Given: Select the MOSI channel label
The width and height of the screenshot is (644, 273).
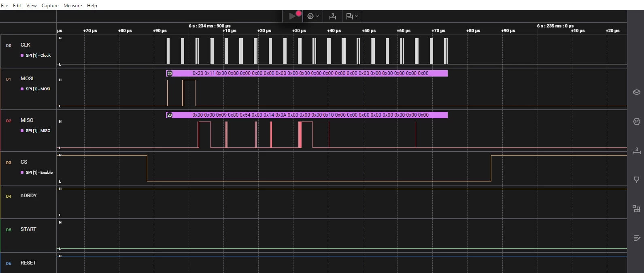Looking at the screenshot, I should (27, 79).
